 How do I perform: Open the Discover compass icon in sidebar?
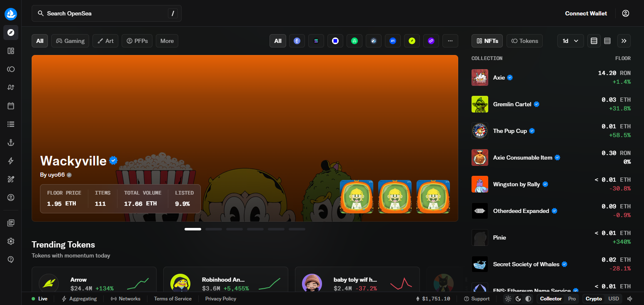tap(11, 32)
